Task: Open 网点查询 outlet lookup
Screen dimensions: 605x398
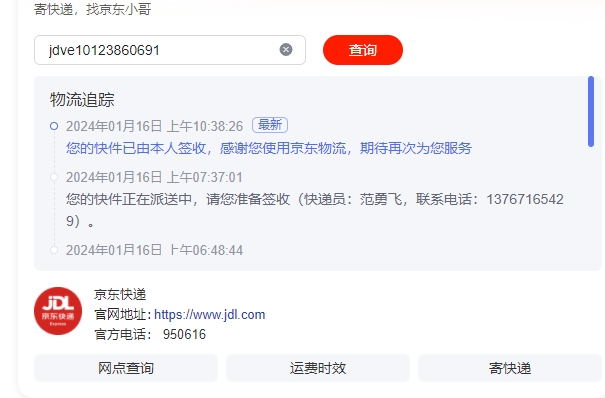Action: click(126, 368)
